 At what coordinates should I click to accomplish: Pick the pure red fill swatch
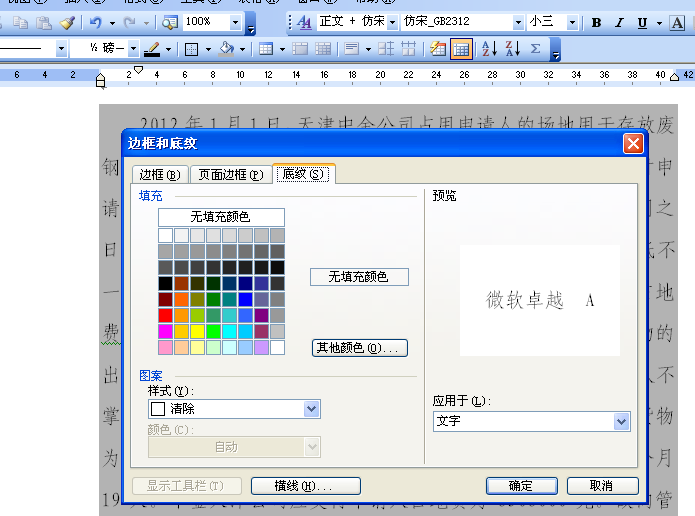165,315
